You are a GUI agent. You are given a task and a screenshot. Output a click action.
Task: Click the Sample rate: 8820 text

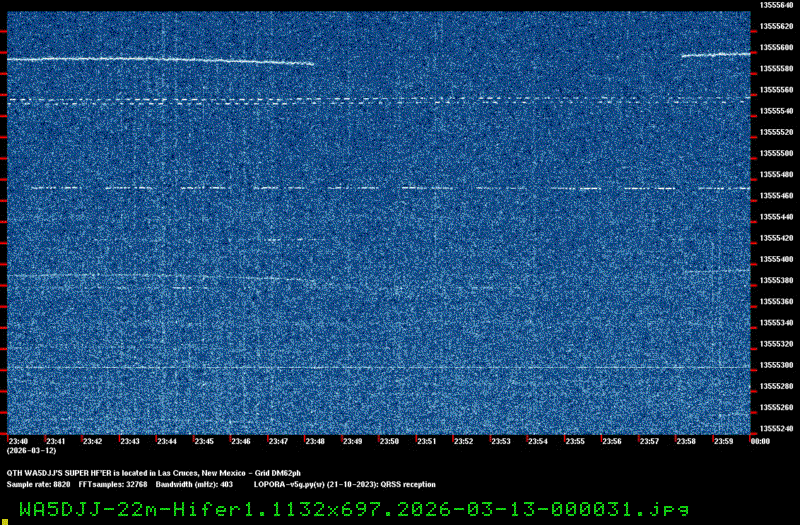38,485
